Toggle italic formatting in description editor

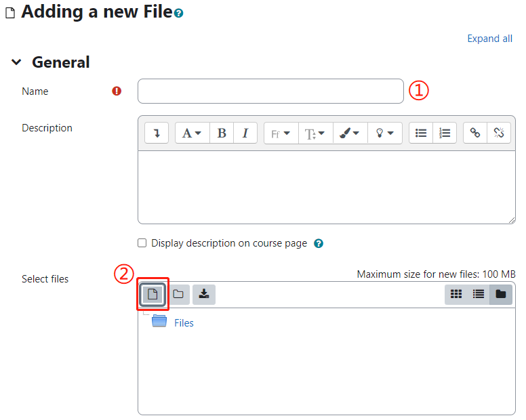245,133
